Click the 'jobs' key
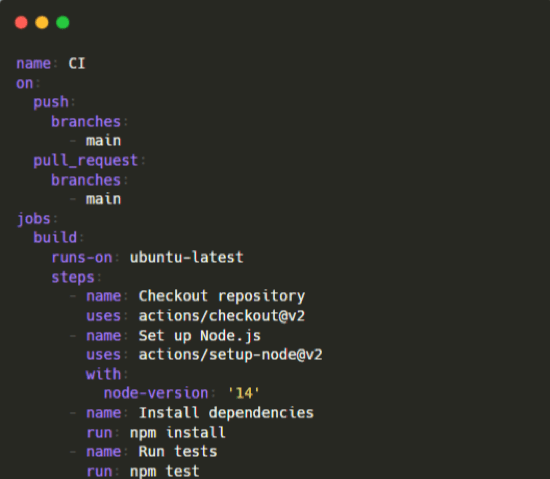This screenshot has height=479, width=550. point(34,219)
